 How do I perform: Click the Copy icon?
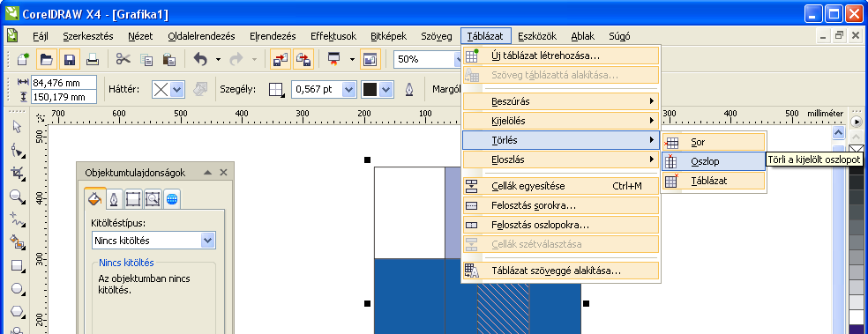pos(146,59)
